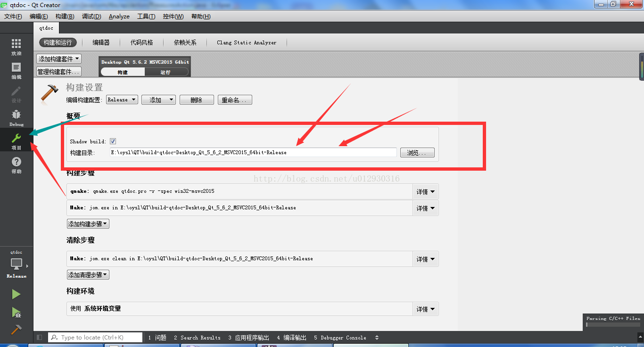Image resolution: width=644 pixels, height=347 pixels.
Task: Open the 3 应用程序输出 pane
Action: tap(248, 338)
